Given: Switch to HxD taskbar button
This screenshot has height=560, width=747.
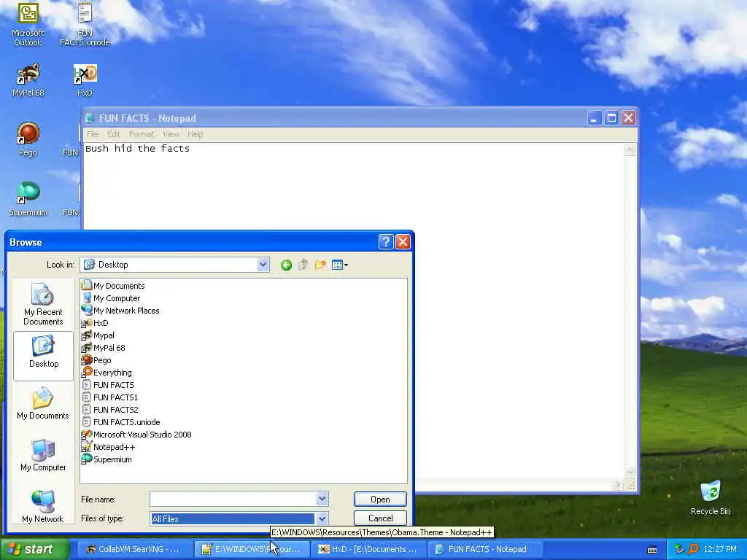Looking at the screenshot, I should [x=368, y=549].
